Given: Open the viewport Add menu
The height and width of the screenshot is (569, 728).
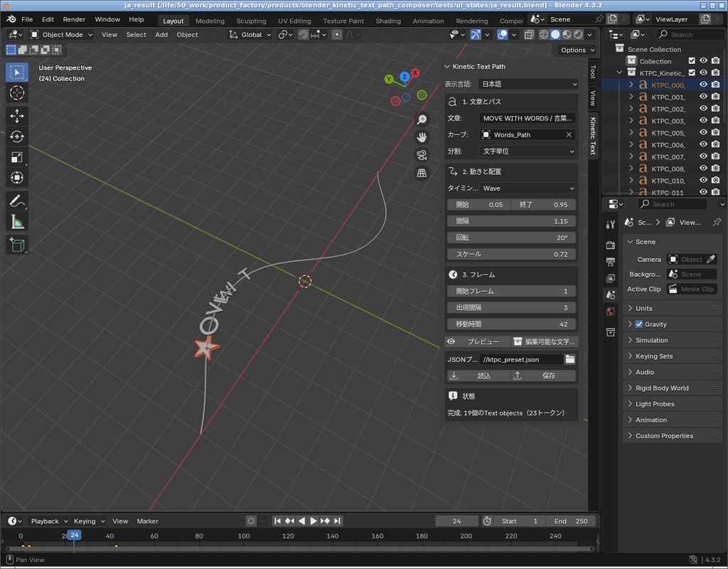Looking at the screenshot, I should tap(161, 34).
